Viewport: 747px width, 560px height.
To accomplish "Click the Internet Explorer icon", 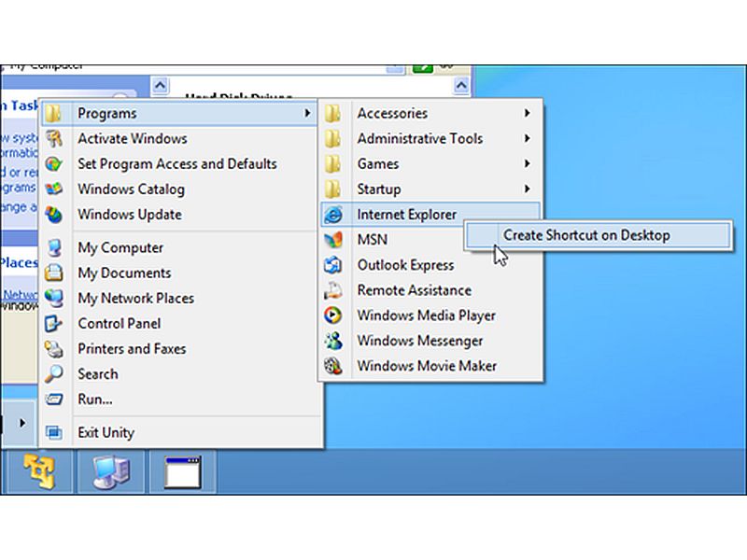I will pos(333,215).
